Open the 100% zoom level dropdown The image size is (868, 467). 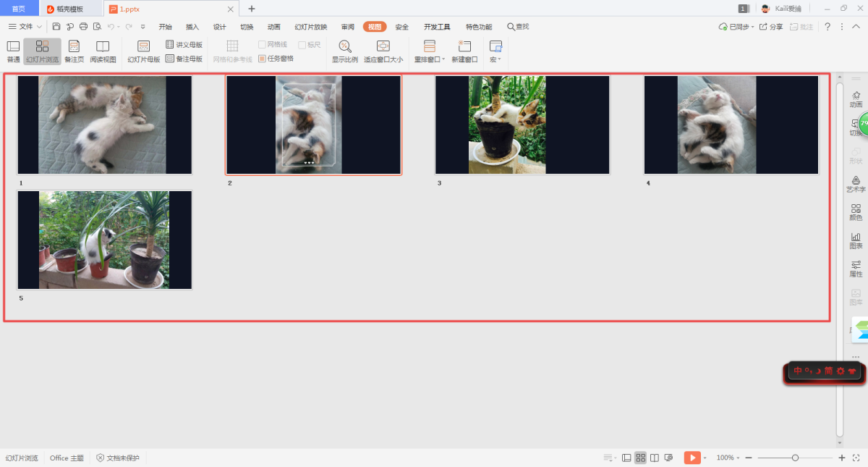pyautogui.click(x=728, y=458)
